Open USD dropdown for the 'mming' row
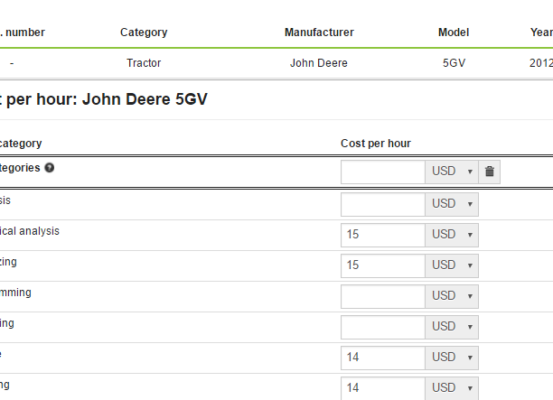Image resolution: width=553 pixels, height=400 pixels. [x=452, y=296]
